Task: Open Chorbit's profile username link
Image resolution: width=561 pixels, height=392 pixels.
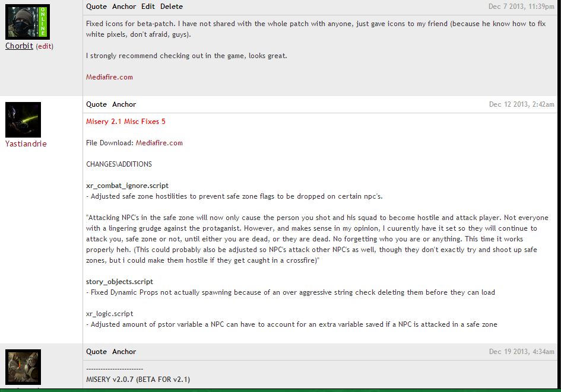Action: [x=20, y=46]
